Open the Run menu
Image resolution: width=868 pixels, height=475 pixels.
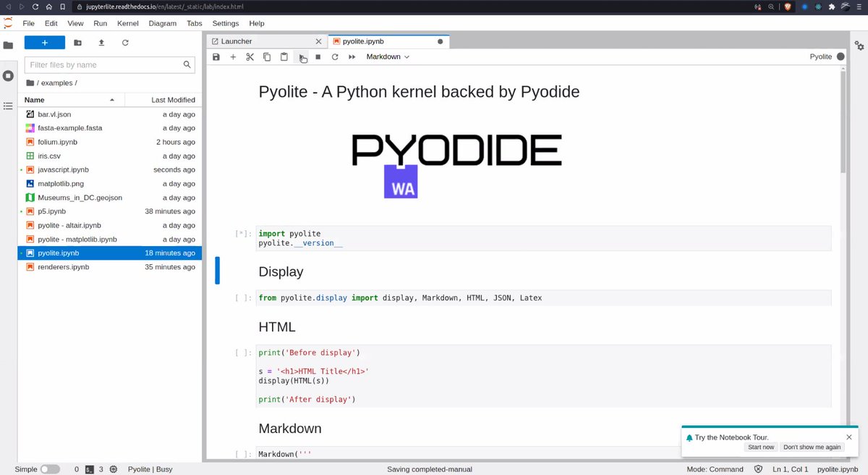tap(100, 23)
